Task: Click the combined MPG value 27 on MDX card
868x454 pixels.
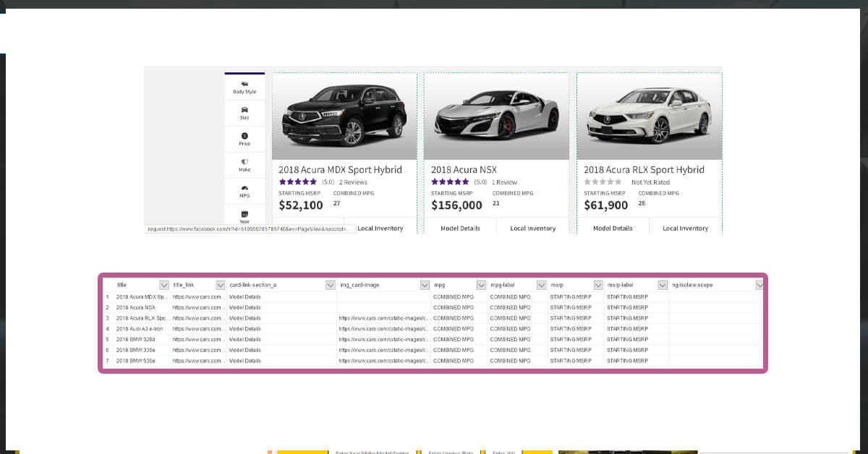Action: 336,203
